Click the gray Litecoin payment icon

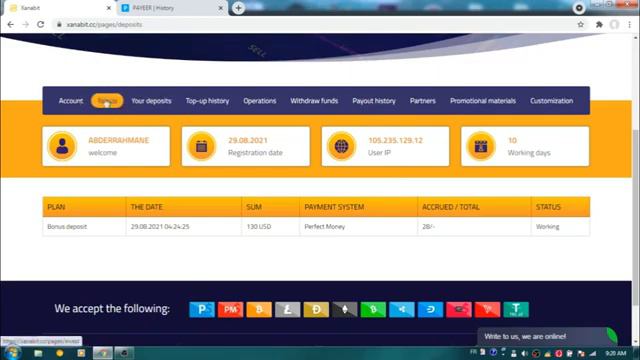coord(287,309)
